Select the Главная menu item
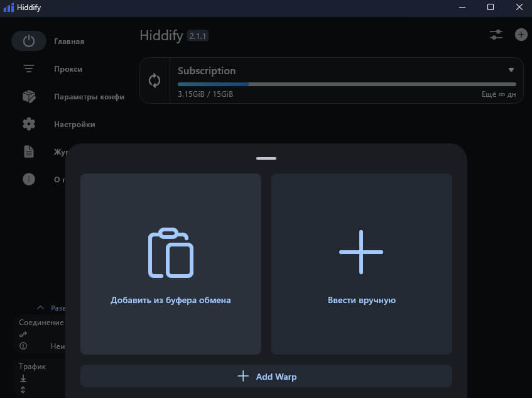Screen dimensions: 532x398 (69, 41)
